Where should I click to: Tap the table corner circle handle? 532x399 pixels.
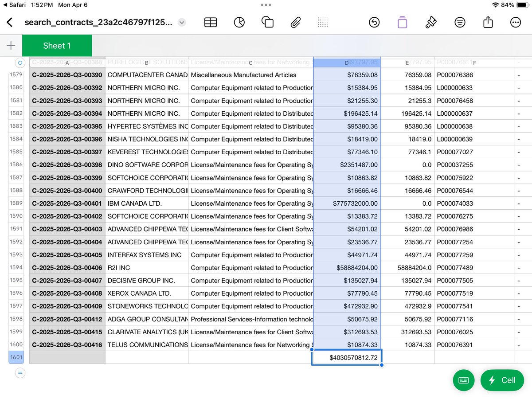tap(20, 63)
